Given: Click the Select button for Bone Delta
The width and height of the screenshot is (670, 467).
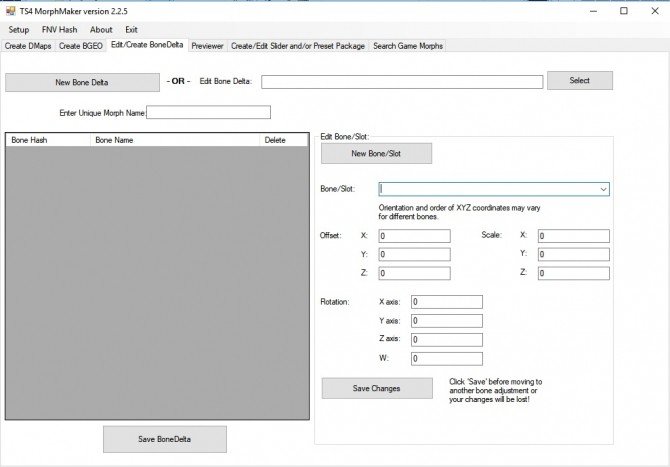Looking at the screenshot, I should 579,81.
